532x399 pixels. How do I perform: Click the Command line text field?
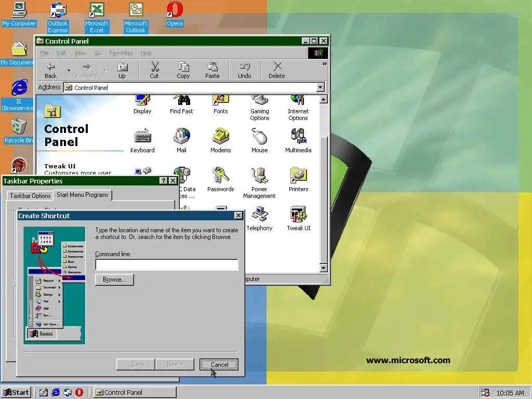[x=167, y=264]
